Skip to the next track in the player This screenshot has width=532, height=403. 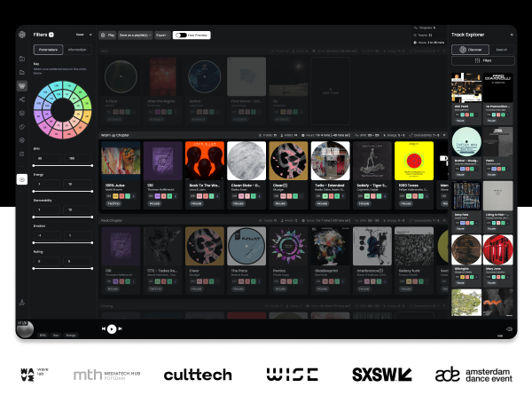click(120, 329)
